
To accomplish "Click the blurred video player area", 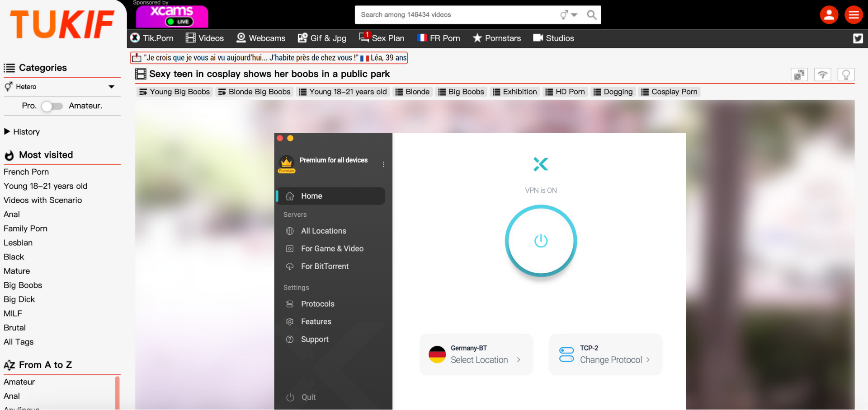I will [x=495, y=255].
